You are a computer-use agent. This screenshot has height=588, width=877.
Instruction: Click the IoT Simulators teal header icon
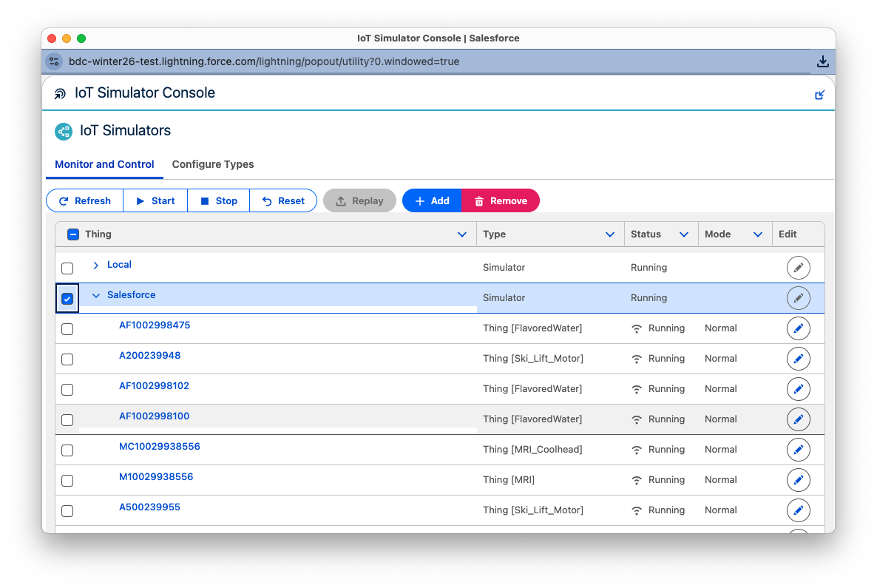(63, 132)
